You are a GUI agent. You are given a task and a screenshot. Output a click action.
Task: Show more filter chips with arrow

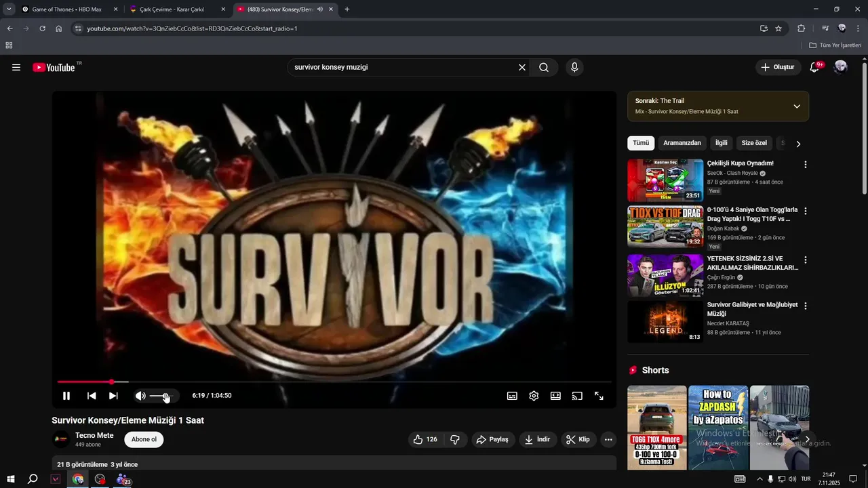coord(798,144)
